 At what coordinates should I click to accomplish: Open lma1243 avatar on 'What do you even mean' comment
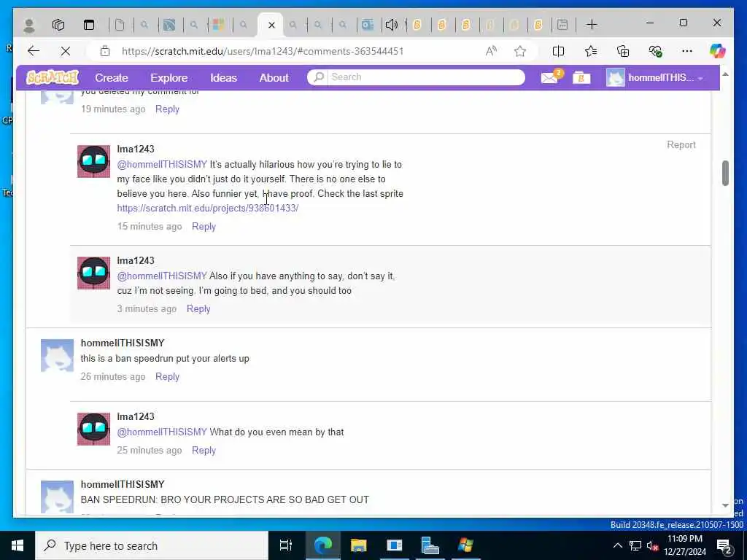[x=94, y=429]
